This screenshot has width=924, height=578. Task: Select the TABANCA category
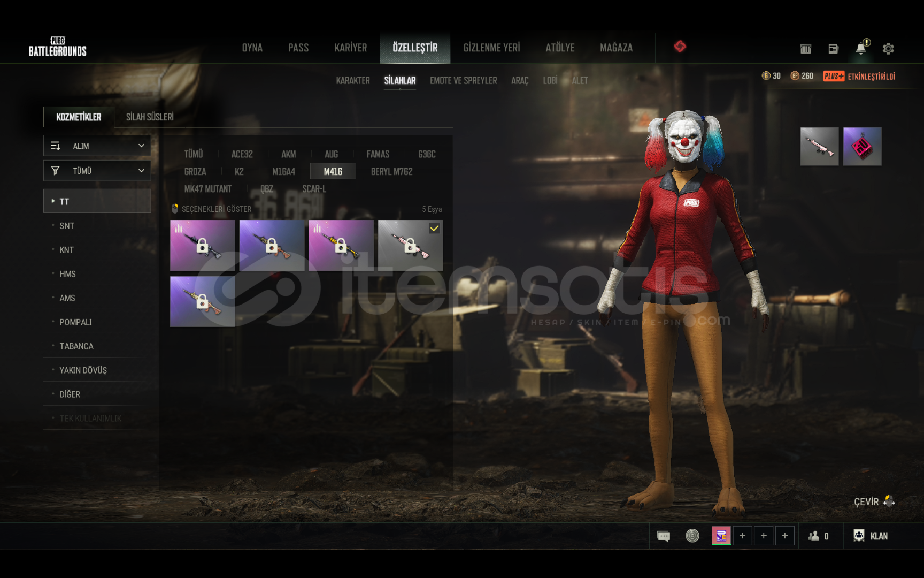tap(97, 346)
